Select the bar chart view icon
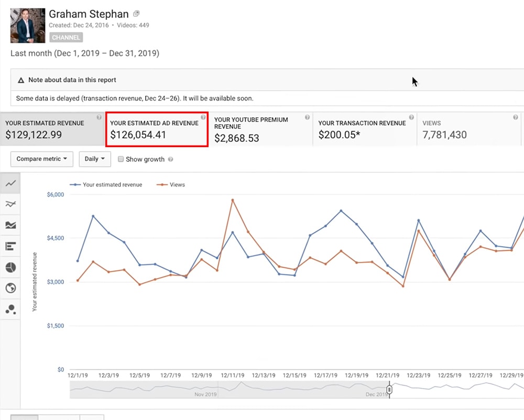The image size is (524, 420). 10,246
